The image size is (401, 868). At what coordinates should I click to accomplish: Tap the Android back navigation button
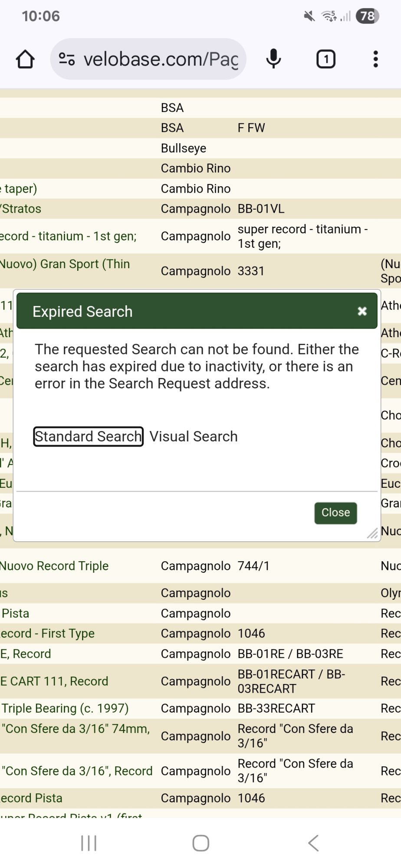(x=313, y=843)
